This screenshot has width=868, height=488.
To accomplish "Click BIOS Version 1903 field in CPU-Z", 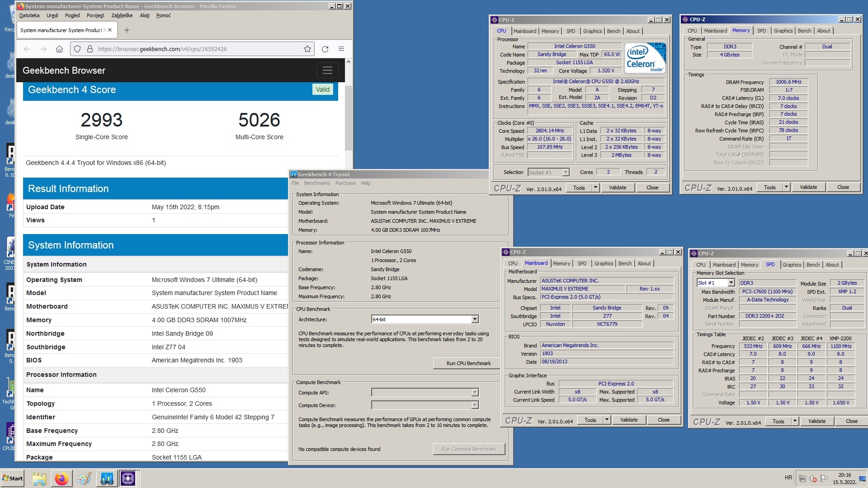I will [607, 353].
